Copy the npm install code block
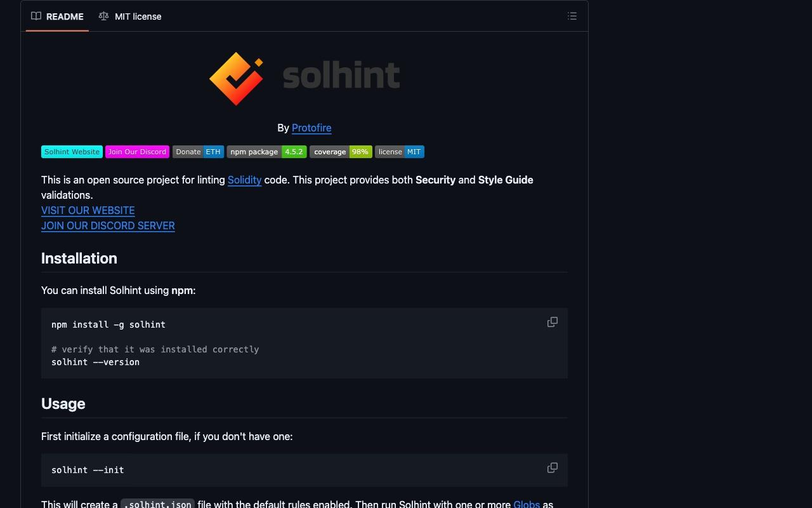 (x=553, y=322)
